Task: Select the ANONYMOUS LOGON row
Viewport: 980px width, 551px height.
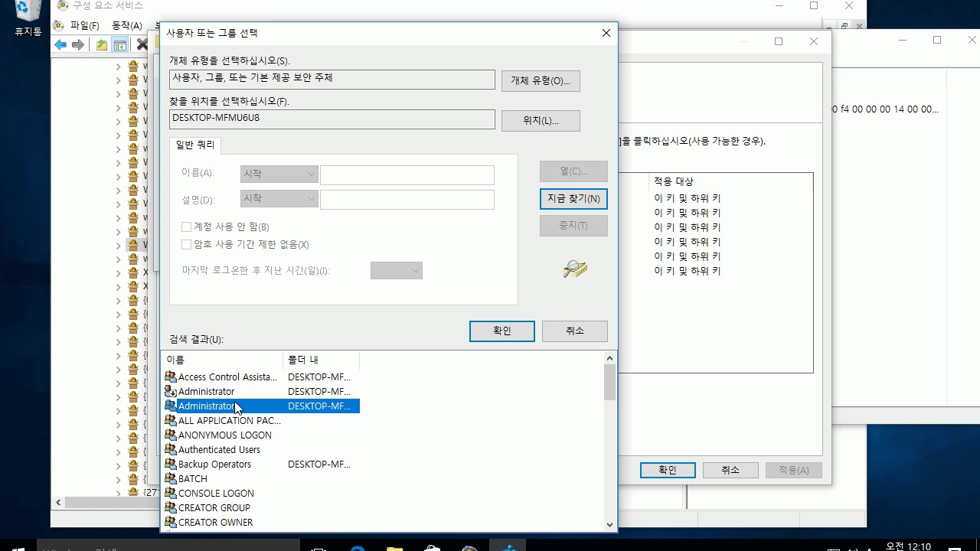Action: (x=260, y=435)
